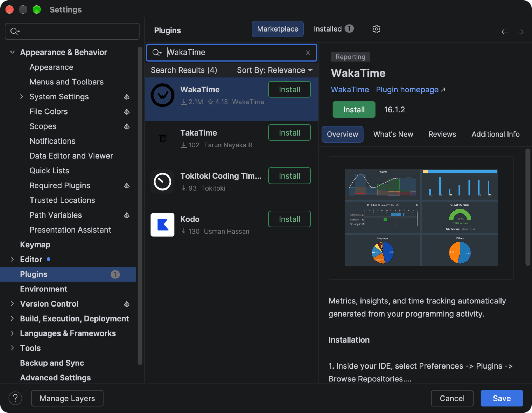The image size is (532, 413).
Task: Expand the Tools section
Action: click(x=12, y=348)
